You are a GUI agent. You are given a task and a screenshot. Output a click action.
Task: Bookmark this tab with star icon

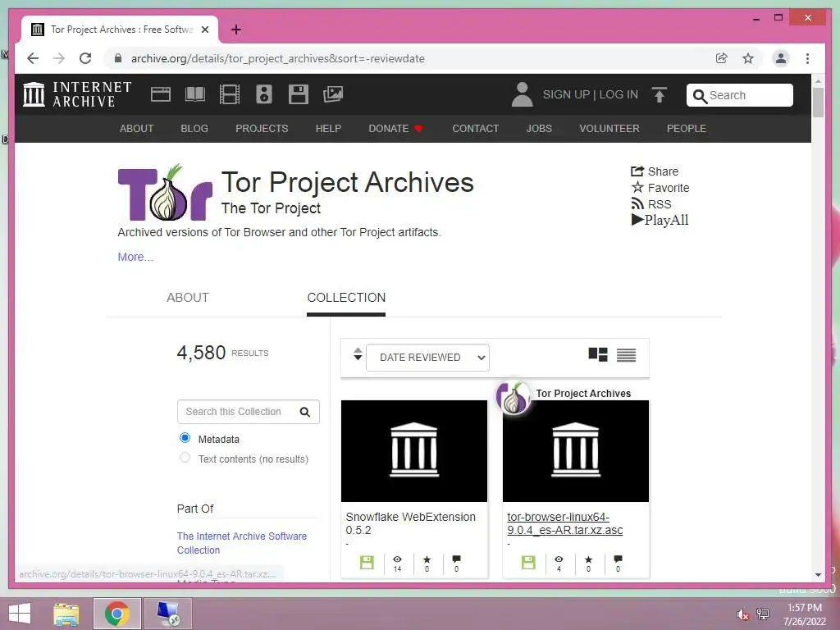point(748,58)
